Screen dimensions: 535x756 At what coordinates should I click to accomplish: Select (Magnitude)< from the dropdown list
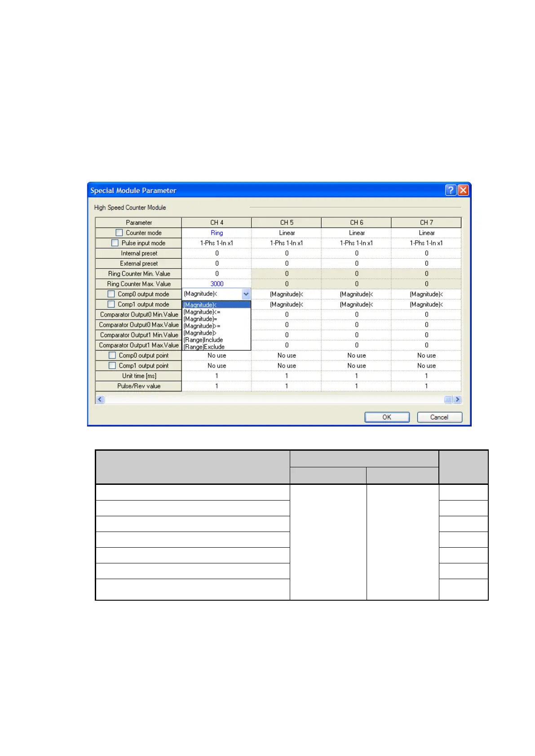(x=217, y=305)
